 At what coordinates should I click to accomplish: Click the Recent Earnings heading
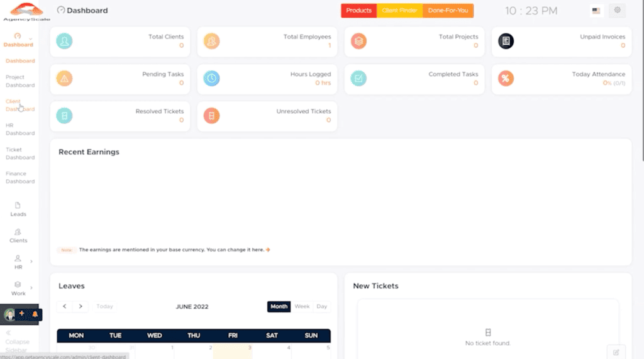tap(89, 152)
